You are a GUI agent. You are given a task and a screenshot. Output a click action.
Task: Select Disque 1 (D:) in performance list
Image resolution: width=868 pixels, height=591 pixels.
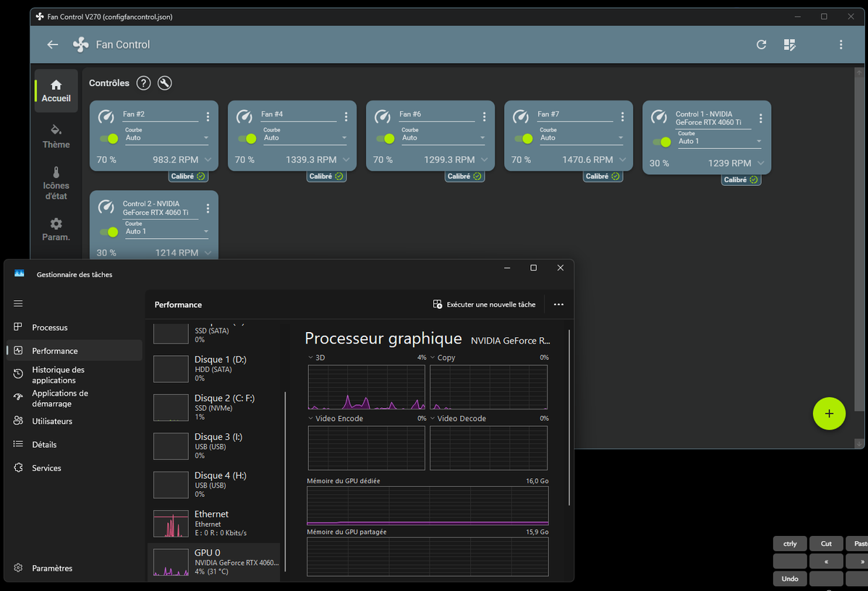tap(215, 369)
